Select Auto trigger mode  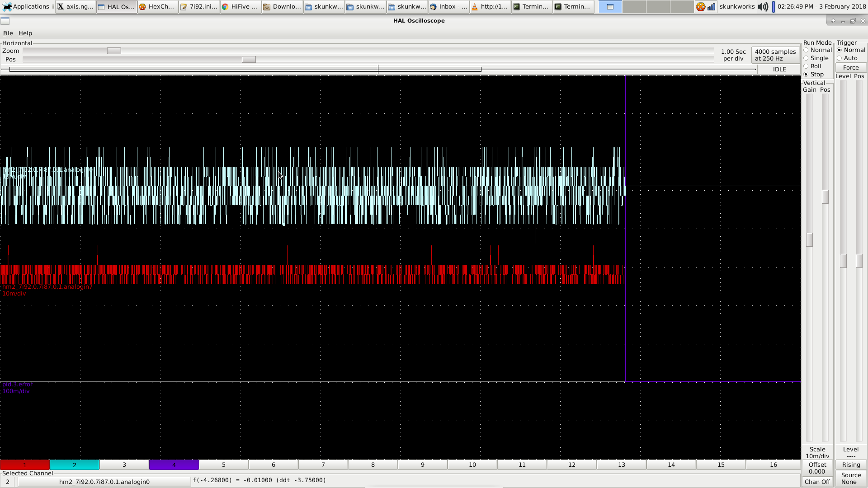(847, 58)
